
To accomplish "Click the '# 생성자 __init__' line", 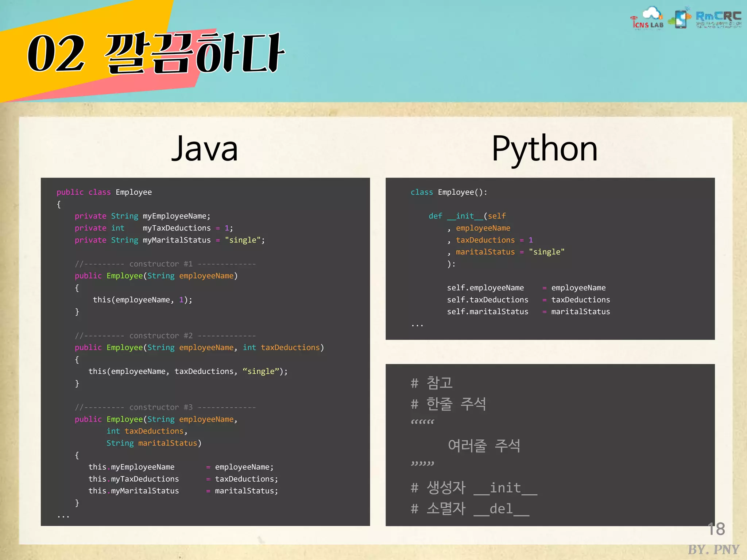I will point(474,488).
